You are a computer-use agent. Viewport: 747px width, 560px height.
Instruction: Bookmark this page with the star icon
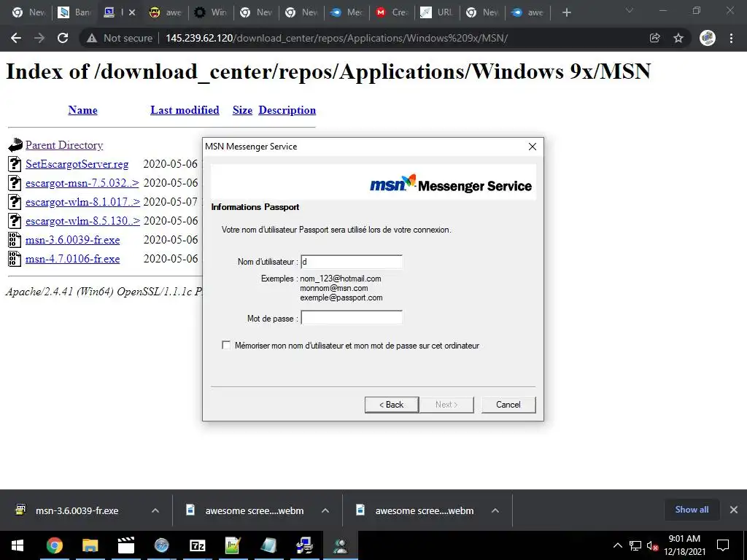[x=678, y=38]
